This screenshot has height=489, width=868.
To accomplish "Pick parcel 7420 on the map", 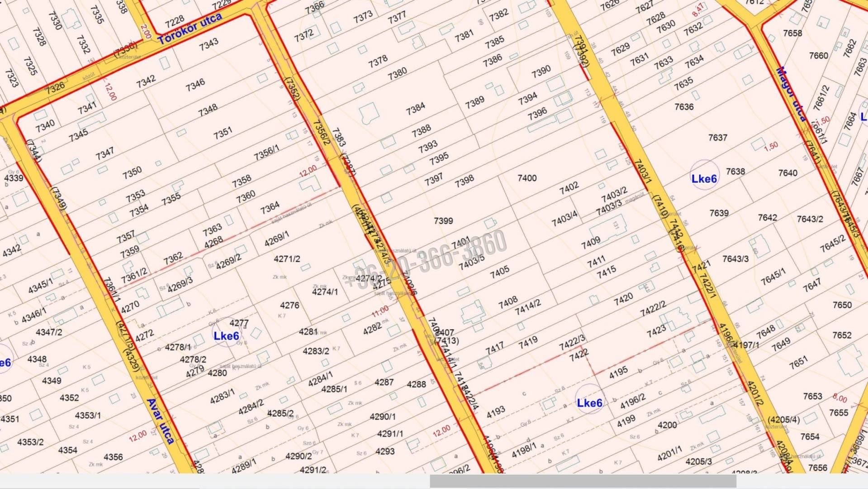I will click(623, 299).
